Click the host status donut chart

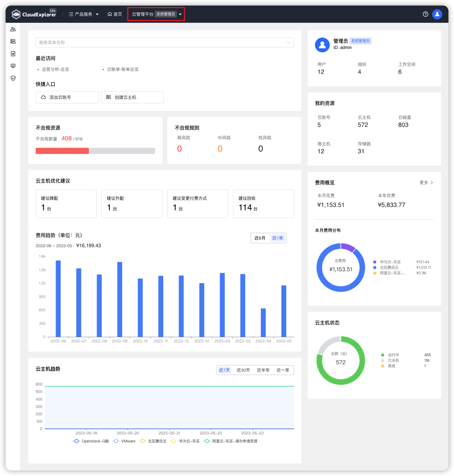(340, 360)
